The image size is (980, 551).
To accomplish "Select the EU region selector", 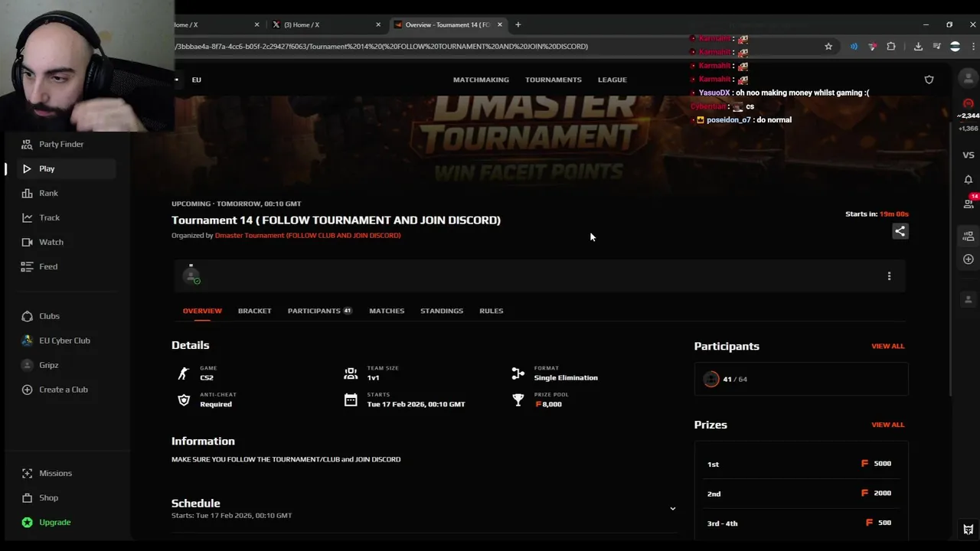I will point(197,80).
